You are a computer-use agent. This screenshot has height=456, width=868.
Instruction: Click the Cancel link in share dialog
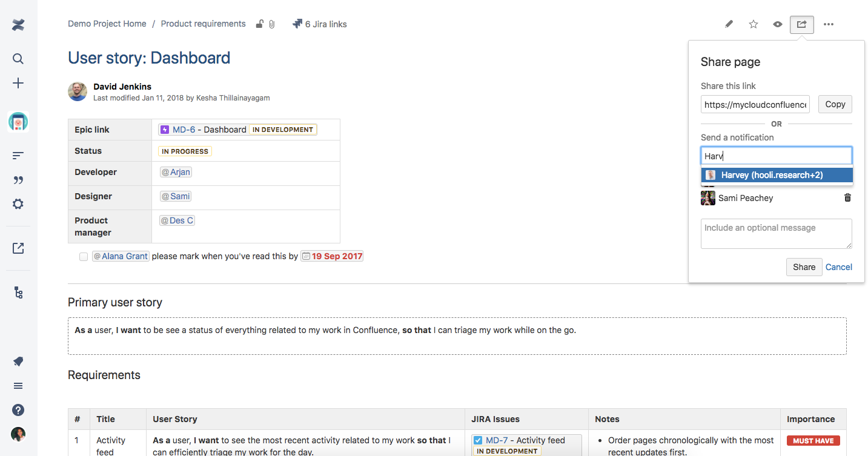839,267
